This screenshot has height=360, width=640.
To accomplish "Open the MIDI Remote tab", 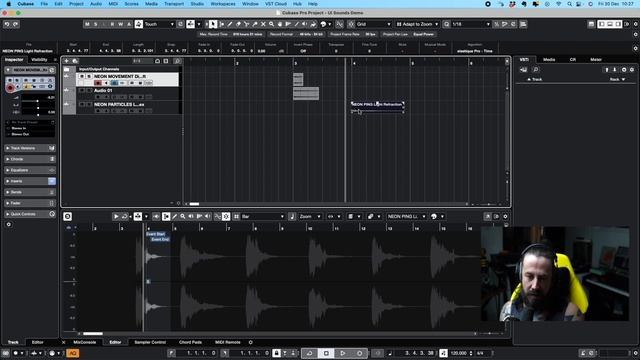I will coord(227,342).
